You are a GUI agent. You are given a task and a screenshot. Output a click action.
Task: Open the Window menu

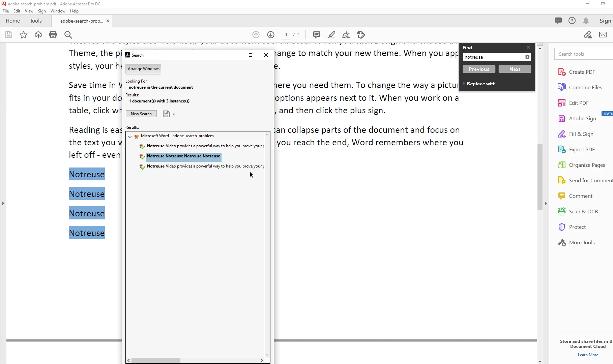58,11
